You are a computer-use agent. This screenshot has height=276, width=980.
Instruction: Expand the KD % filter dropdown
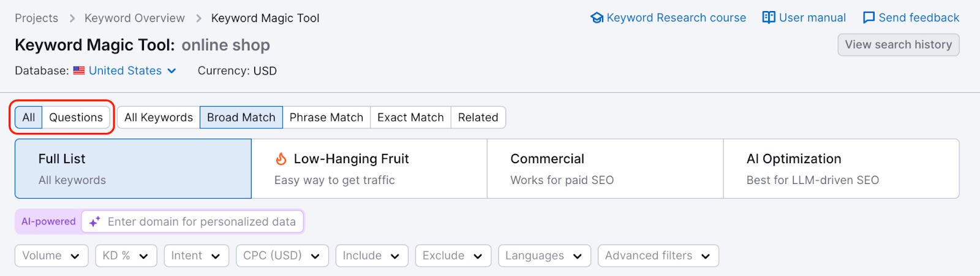126,256
